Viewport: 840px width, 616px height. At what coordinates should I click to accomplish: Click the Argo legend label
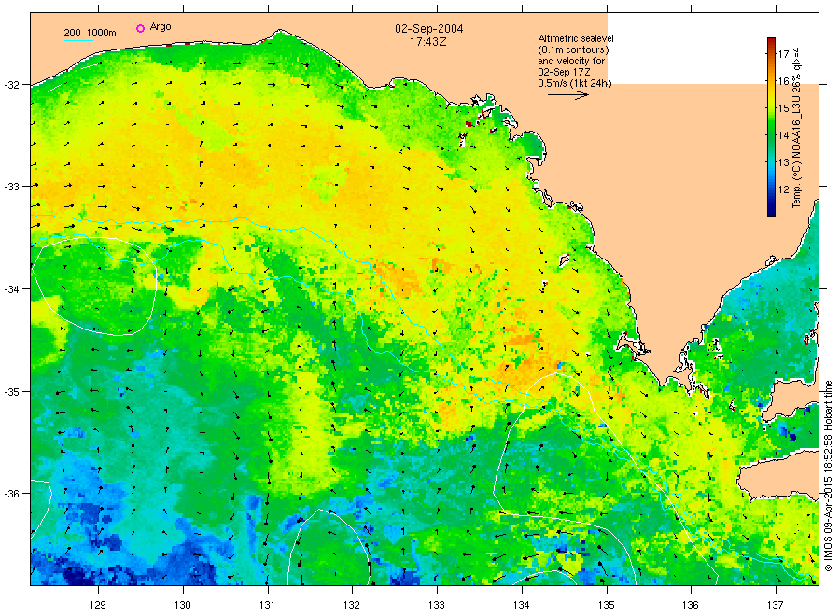tap(161, 27)
